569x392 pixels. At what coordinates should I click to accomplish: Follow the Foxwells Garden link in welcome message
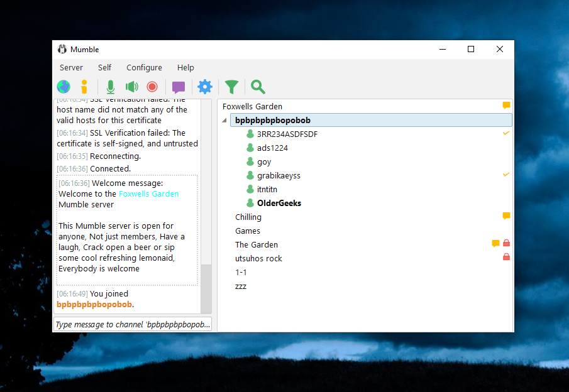(x=149, y=193)
